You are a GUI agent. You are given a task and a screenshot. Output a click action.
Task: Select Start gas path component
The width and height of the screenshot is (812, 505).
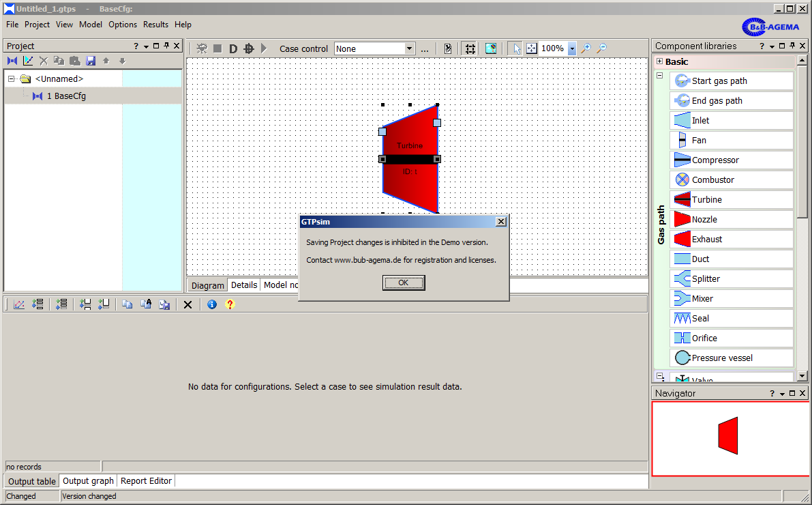point(732,81)
